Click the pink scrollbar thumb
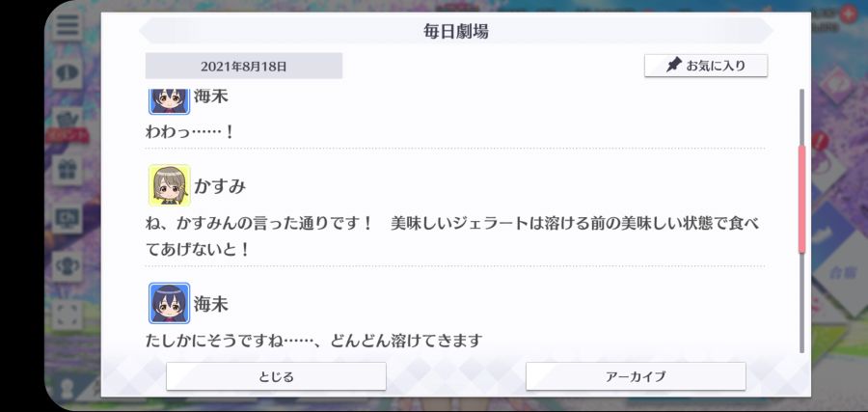The width and height of the screenshot is (868, 412). click(801, 200)
